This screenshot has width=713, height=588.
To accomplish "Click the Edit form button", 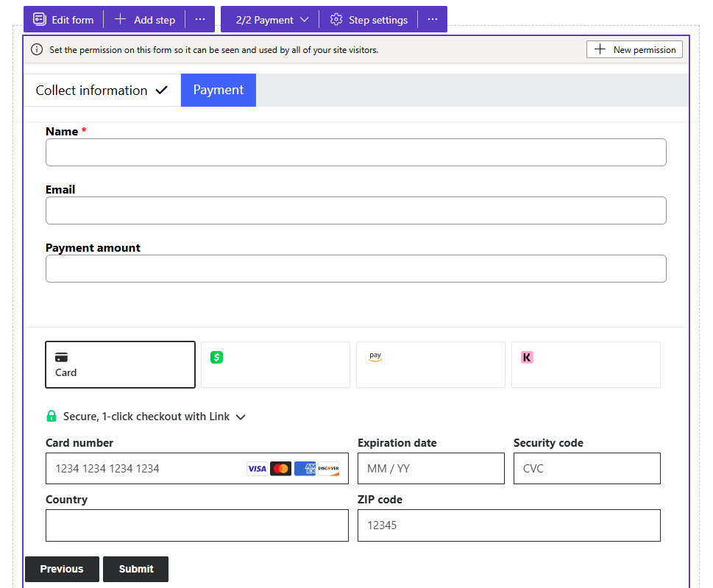I will point(64,20).
